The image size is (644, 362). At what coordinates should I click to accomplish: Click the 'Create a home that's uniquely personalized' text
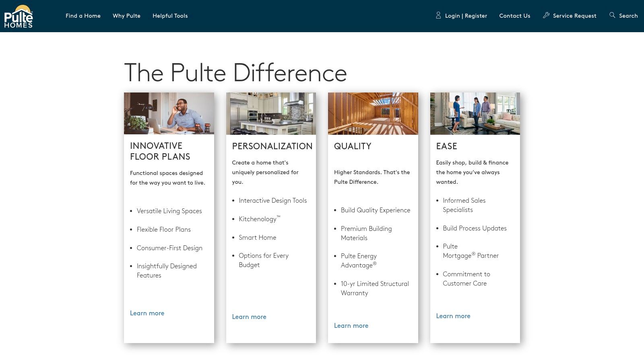[265, 172]
